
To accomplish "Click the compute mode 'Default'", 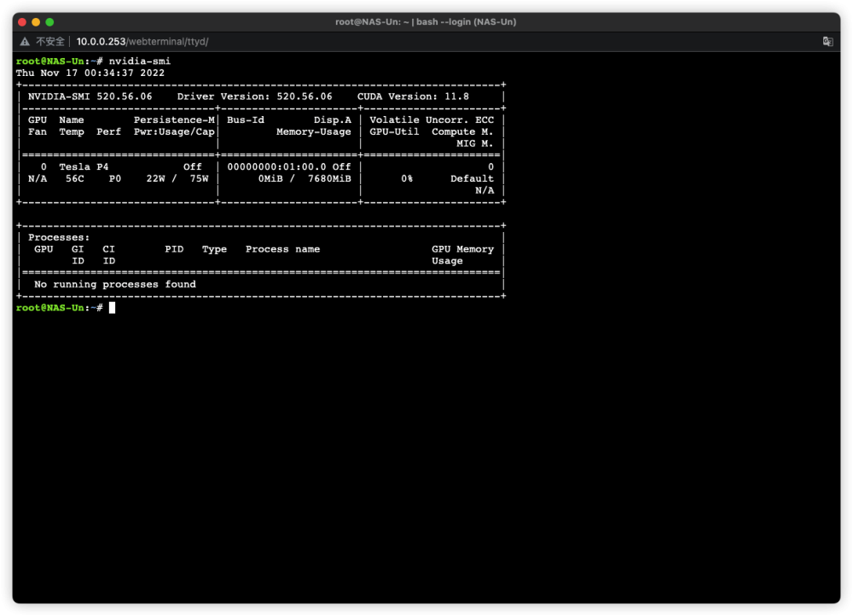I will (x=472, y=178).
